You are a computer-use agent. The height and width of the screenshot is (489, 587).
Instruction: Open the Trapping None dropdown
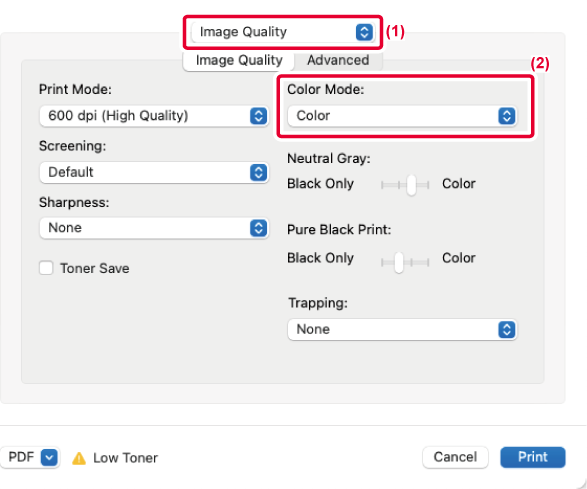pyautogui.click(x=402, y=329)
